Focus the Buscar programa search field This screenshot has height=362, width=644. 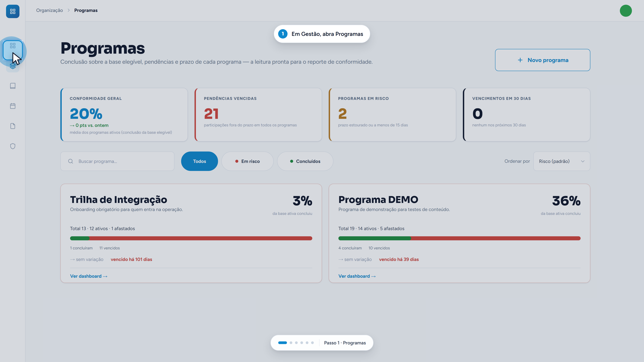pos(117,161)
